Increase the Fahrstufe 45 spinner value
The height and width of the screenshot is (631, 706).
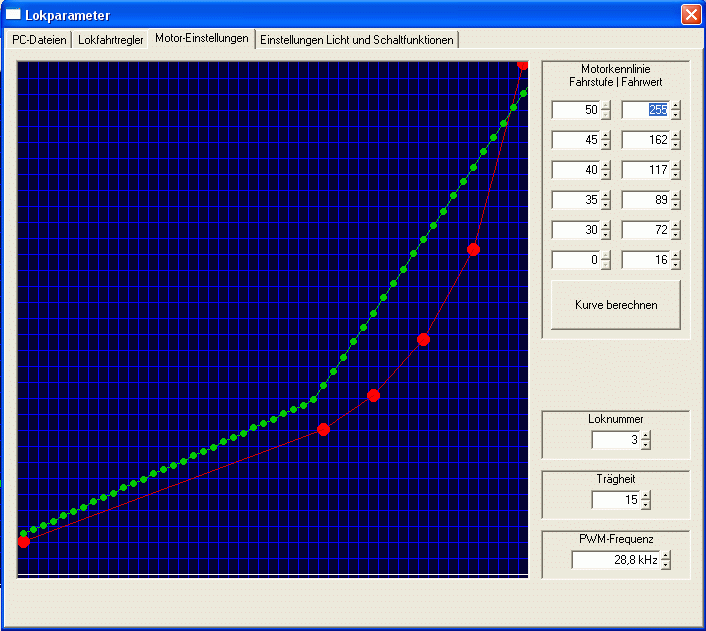pos(606,136)
